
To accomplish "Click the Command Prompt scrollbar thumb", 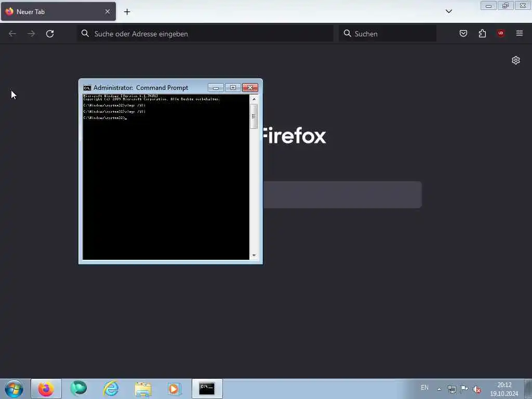I will pos(254,116).
